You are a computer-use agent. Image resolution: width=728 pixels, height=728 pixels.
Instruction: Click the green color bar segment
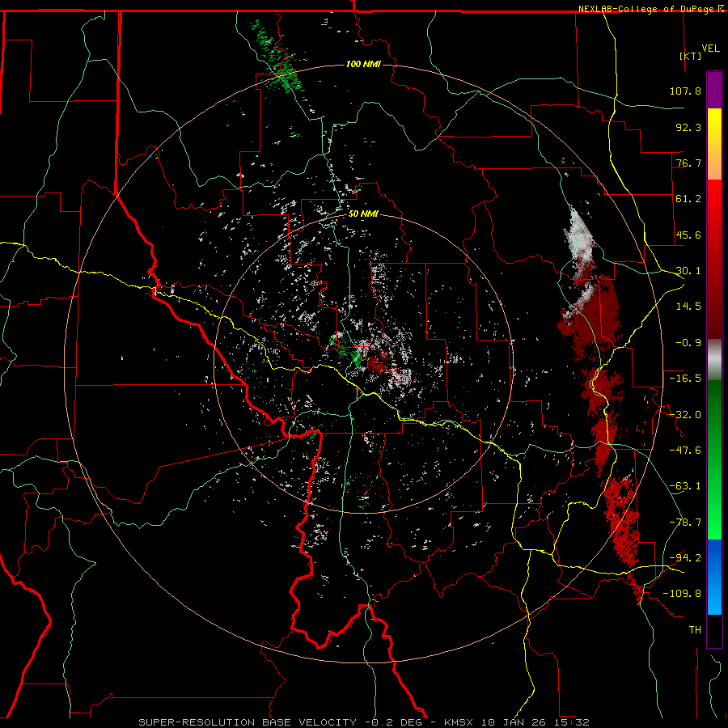click(714, 459)
